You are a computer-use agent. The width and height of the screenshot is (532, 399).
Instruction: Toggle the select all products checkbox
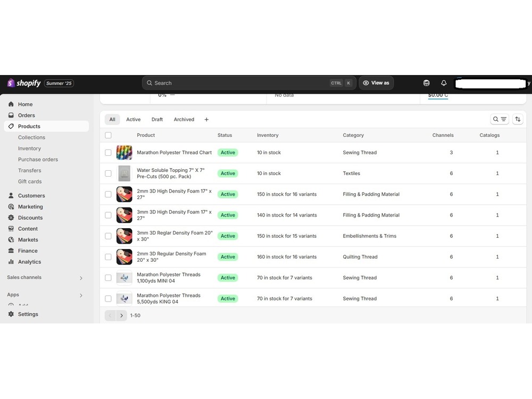(x=108, y=135)
